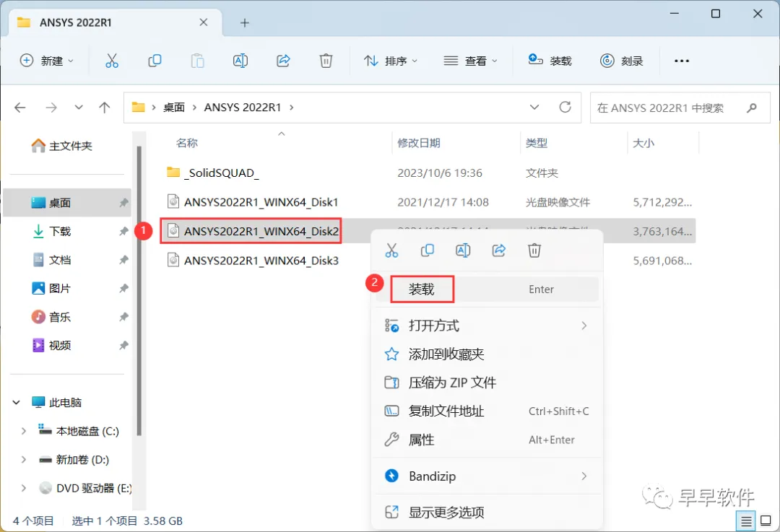Open the 新建 dropdown

(x=47, y=61)
